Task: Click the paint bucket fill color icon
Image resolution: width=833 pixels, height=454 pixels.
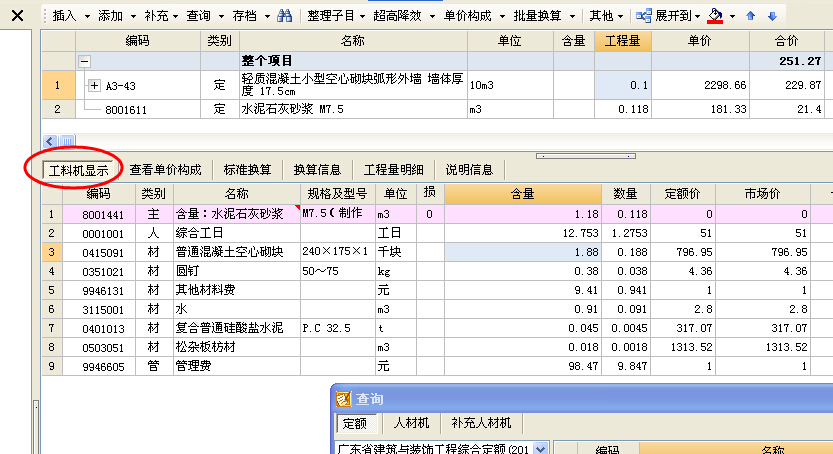Action: [x=715, y=16]
